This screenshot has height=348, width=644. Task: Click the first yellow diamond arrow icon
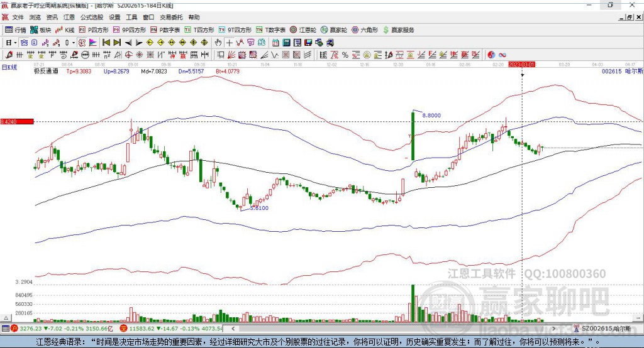coord(150,43)
